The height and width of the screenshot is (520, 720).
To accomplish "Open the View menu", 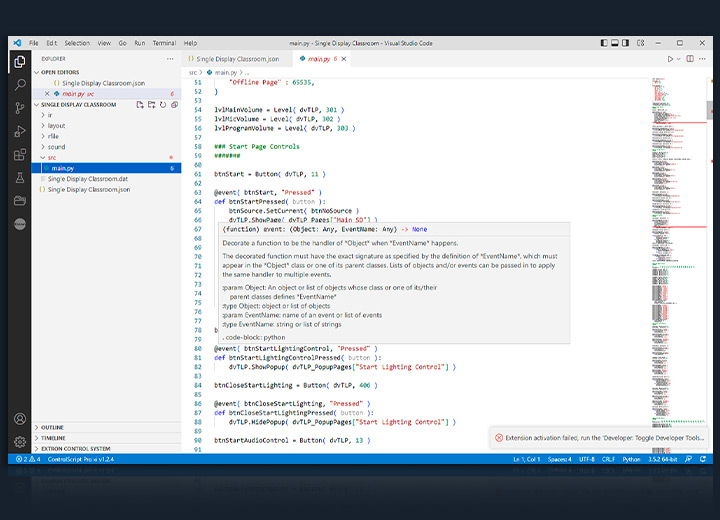I will [x=104, y=43].
